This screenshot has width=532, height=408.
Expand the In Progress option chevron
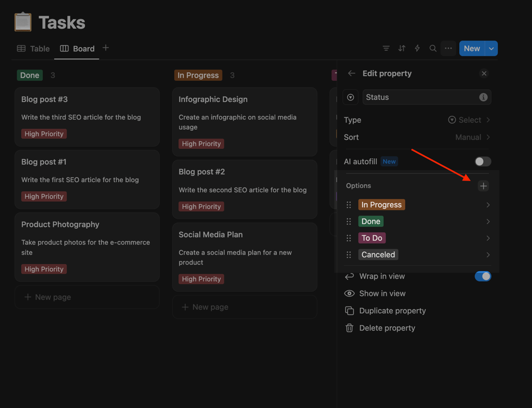tap(487, 205)
